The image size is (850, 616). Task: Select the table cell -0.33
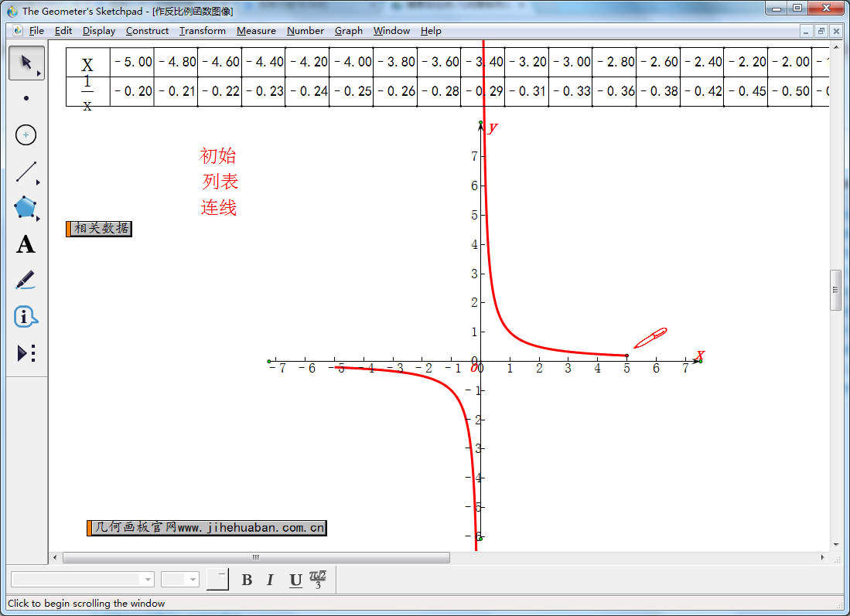[x=570, y=91]
